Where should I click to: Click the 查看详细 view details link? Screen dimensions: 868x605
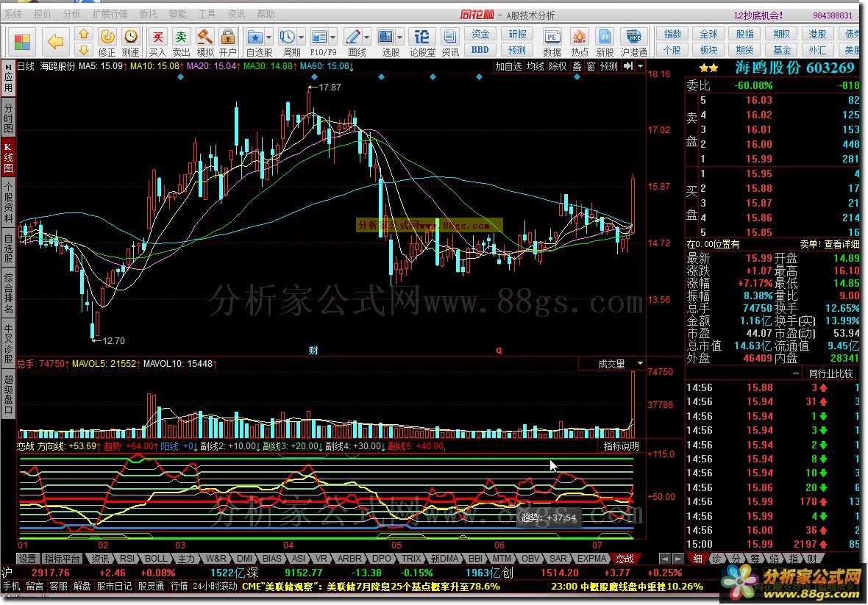coord(842,245)
